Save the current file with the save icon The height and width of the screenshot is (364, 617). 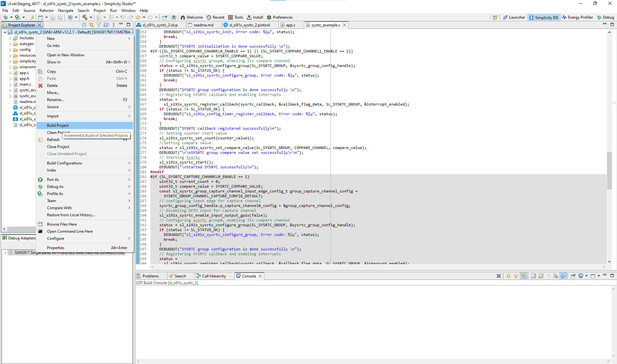click(x=53, y=17)
